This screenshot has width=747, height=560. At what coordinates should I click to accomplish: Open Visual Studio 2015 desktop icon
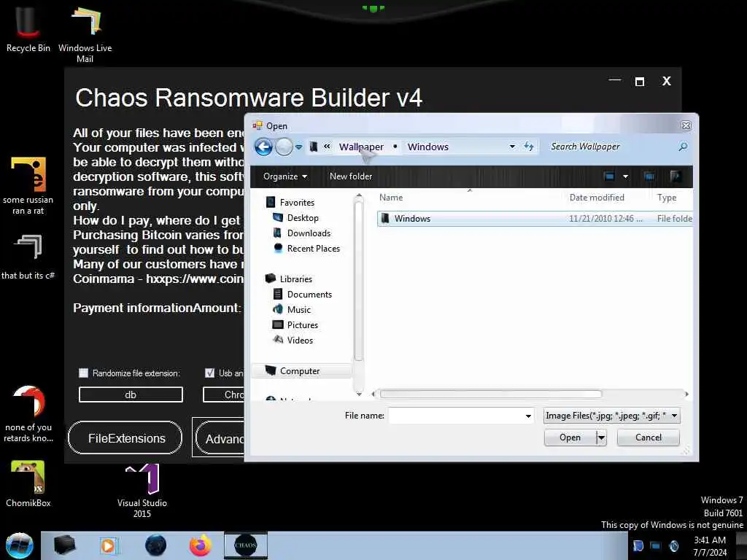pyautogui.click(x=142, y=491)
